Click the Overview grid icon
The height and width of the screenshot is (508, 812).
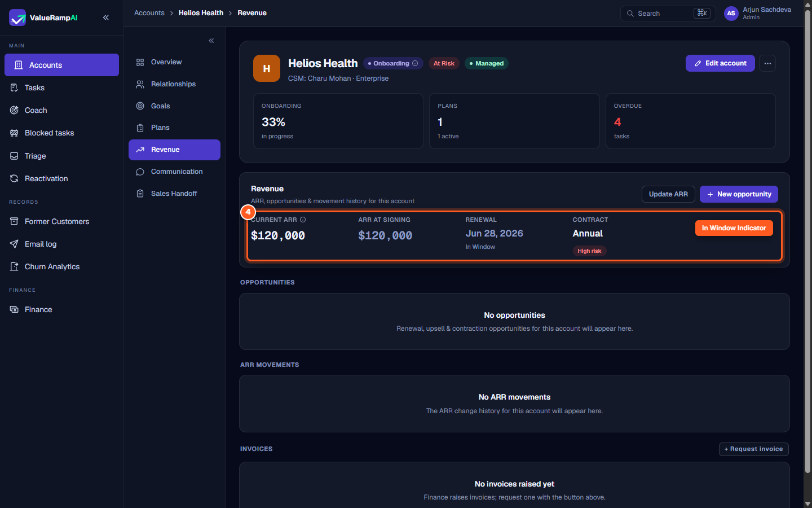[140, 62]
